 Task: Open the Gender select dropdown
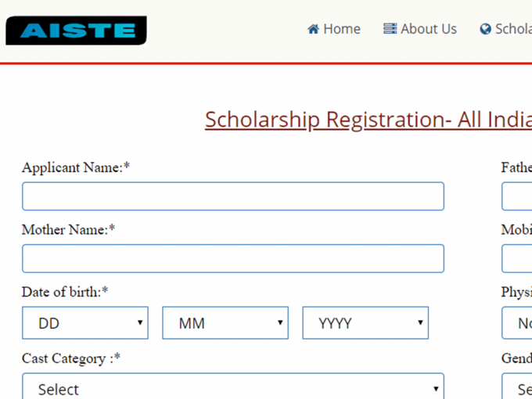point(516,386)
